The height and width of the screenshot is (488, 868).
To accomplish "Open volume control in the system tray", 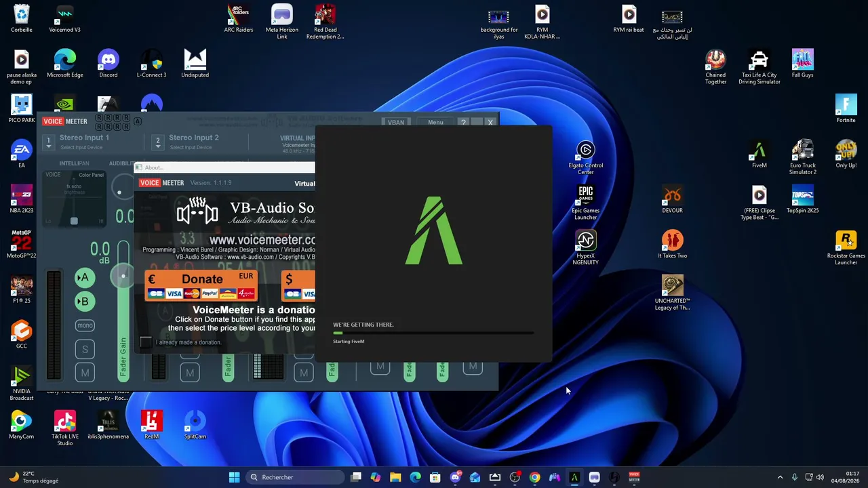I will click(820, 477).
